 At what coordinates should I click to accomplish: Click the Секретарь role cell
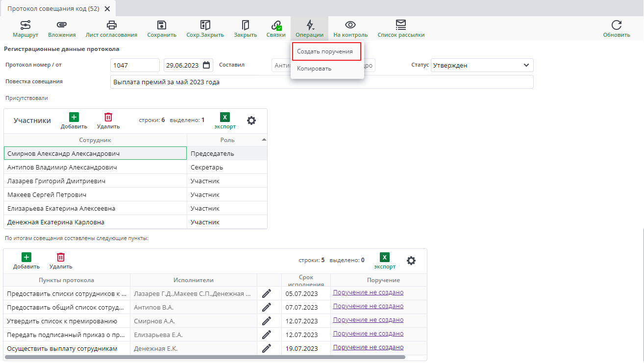coord(227,167)
